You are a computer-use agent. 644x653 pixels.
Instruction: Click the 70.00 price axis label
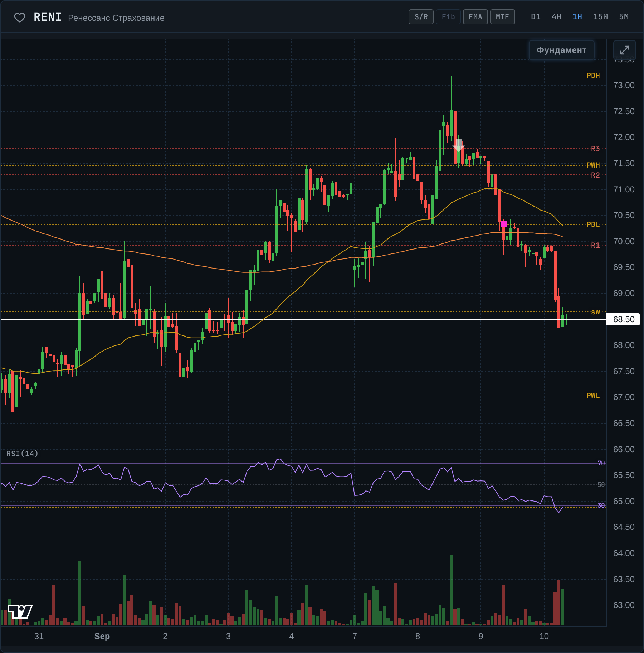click(x=624, y=241)
